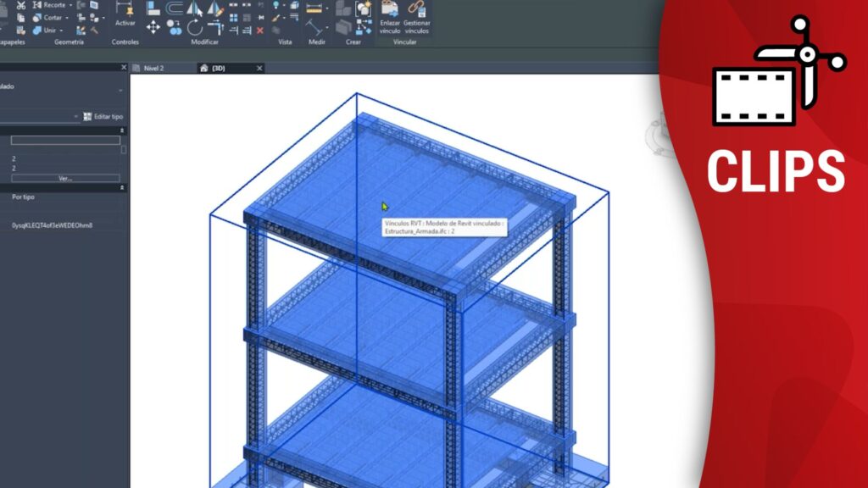Select the Offset tool in Modificar

(175, 8)
